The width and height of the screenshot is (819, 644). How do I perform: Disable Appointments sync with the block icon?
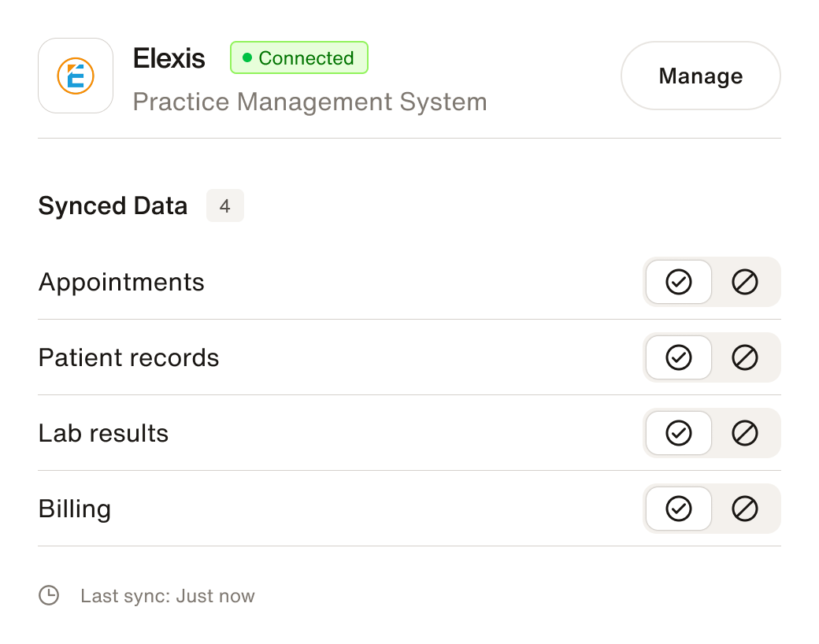coord(744,282)
